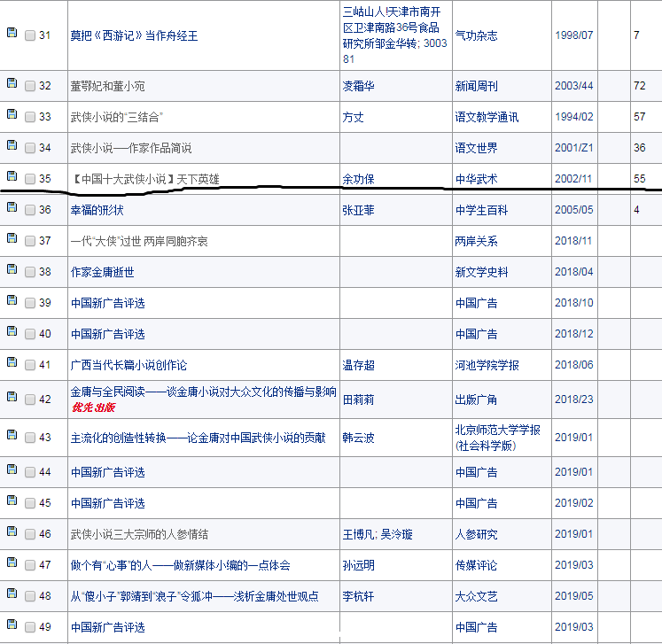This screenshot has height=644, width=662.
Task: Click author name 韩云波
Action: point(358,438)
